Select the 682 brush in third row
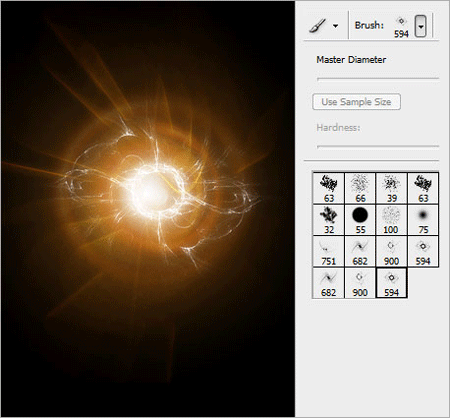This screenshot has width=450, height=418. click(360, 251)
